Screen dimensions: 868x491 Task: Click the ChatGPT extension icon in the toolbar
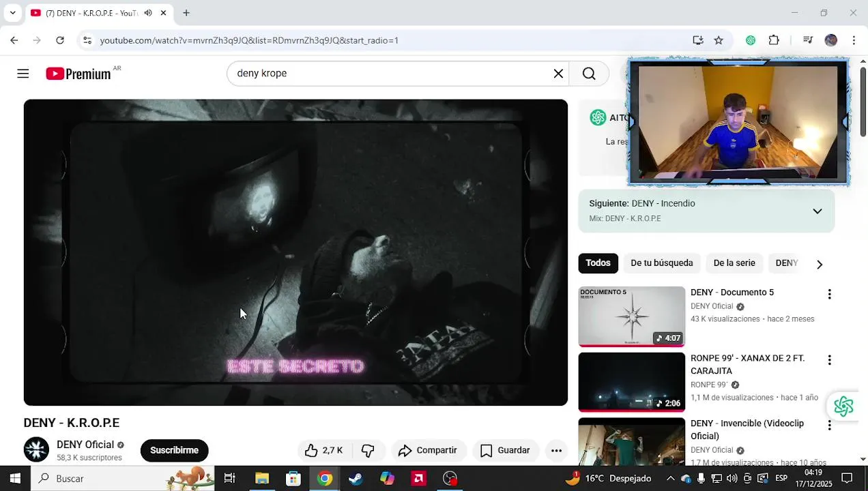[x=751, y=40]
